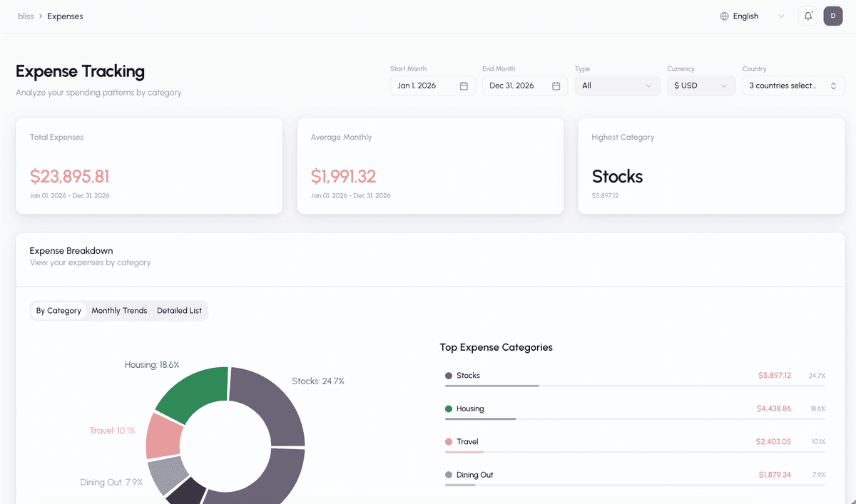Open the Type dropdown showing All

(617, 85)
